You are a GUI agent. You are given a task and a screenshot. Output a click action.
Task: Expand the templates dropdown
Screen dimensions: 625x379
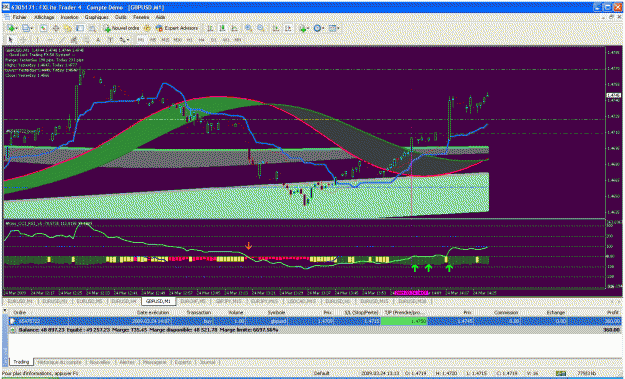point(334,28)
